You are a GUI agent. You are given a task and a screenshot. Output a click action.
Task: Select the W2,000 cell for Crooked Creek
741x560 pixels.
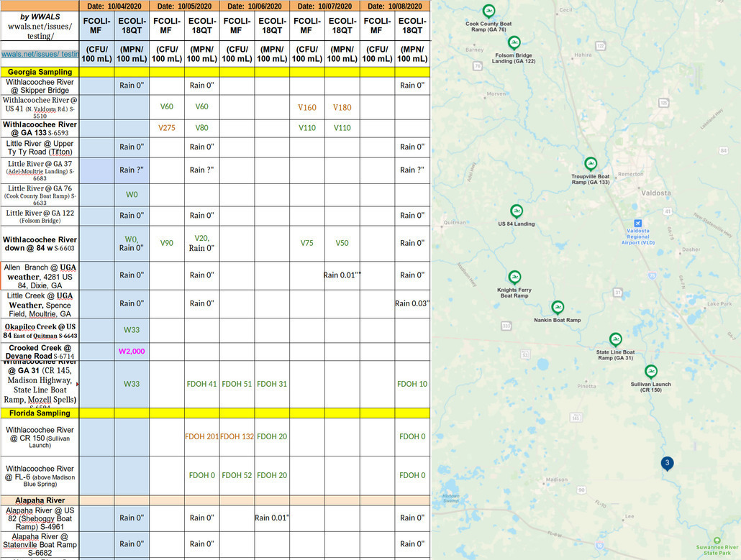(132, 352)
